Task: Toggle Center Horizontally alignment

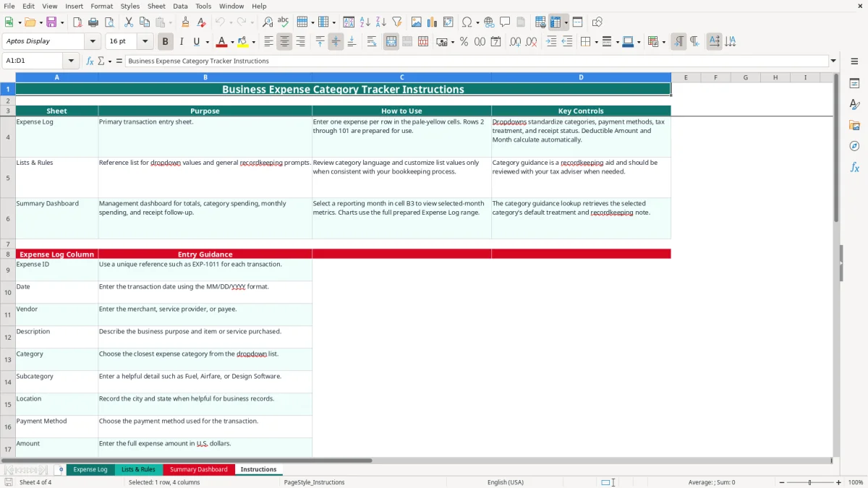Action: coord(284,42)
